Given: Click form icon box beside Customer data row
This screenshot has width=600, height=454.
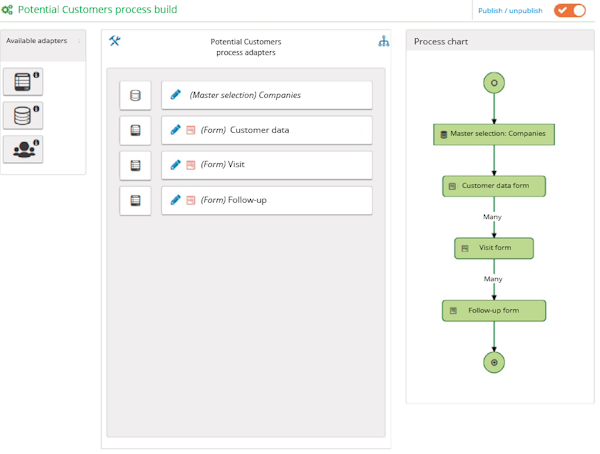Looking at the screenshot, I should point(135,130).
